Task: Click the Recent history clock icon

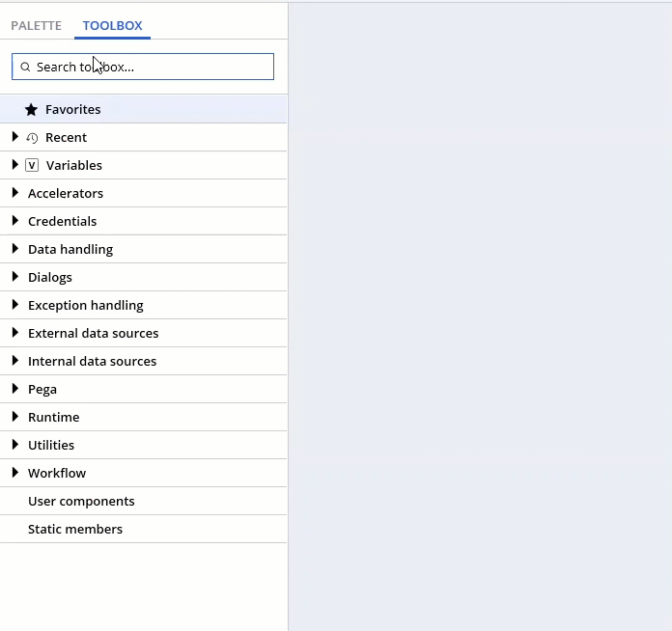Action: point(32,138)
